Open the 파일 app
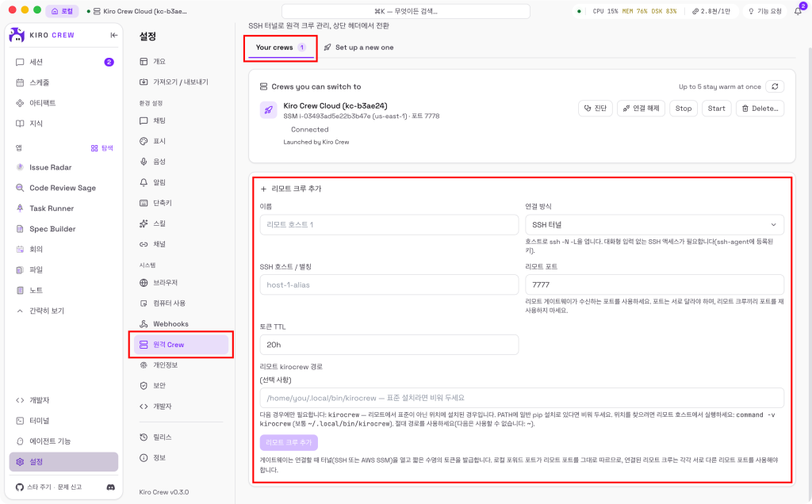 tap(63, 269)
